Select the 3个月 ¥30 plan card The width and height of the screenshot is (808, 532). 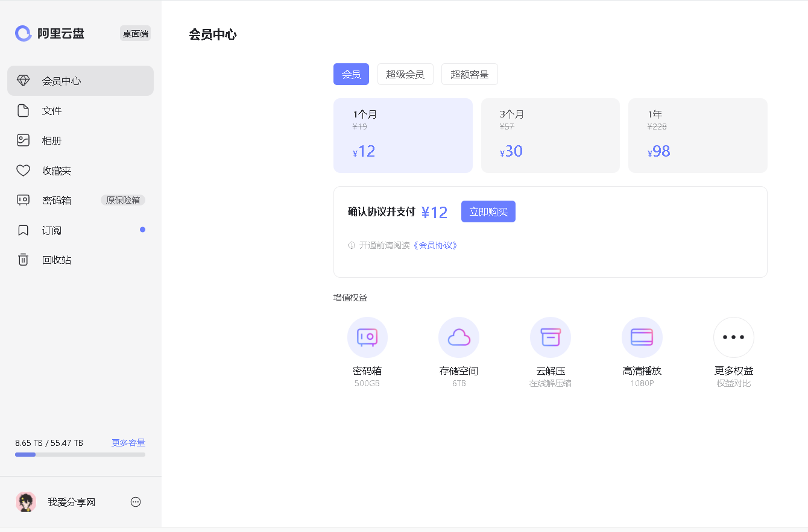pos(551,136)
